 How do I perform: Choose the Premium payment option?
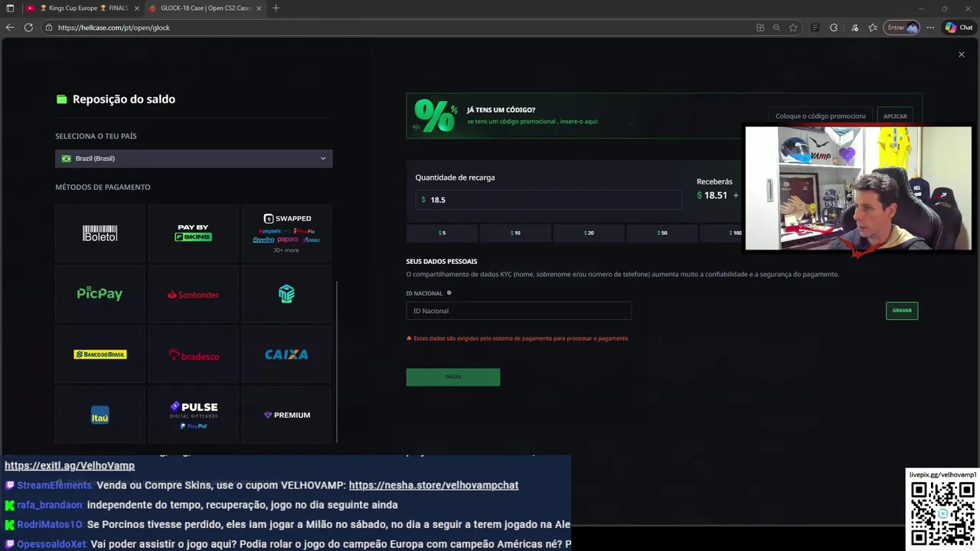286,415
